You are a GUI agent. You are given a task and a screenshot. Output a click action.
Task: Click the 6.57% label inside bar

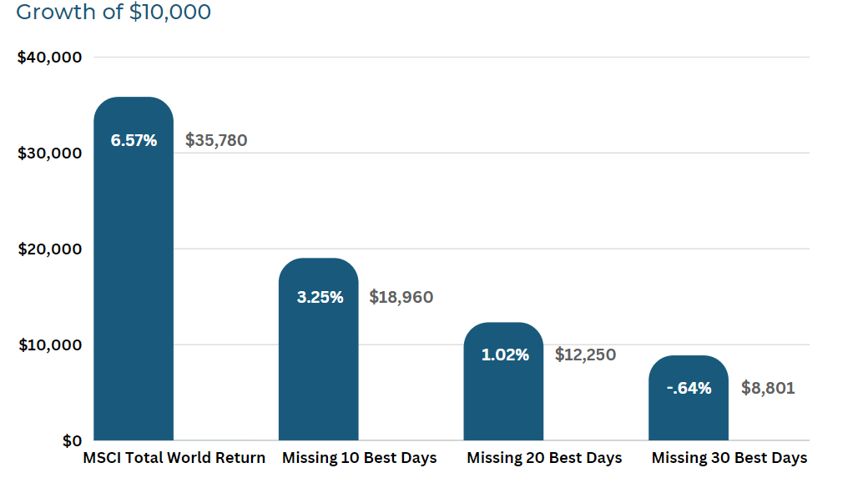tap(134, 140)
